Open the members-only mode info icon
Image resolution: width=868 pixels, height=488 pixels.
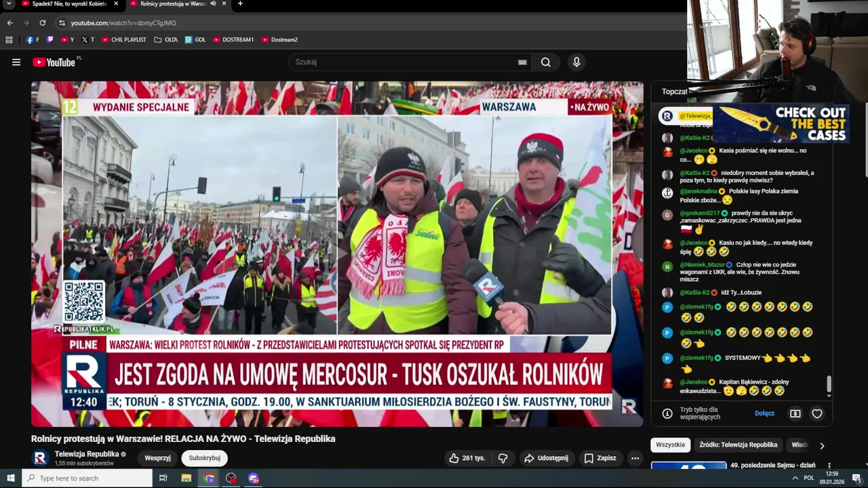[667, 413]
